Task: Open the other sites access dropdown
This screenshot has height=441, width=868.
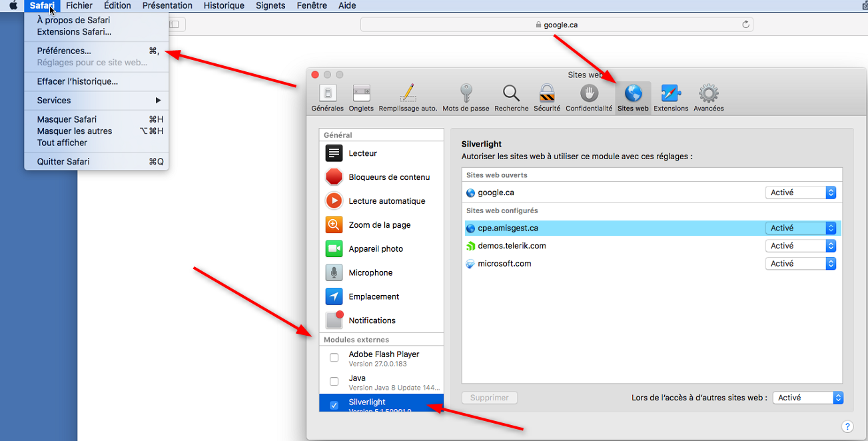Action: pyautogui.click(x=808, y=398)
